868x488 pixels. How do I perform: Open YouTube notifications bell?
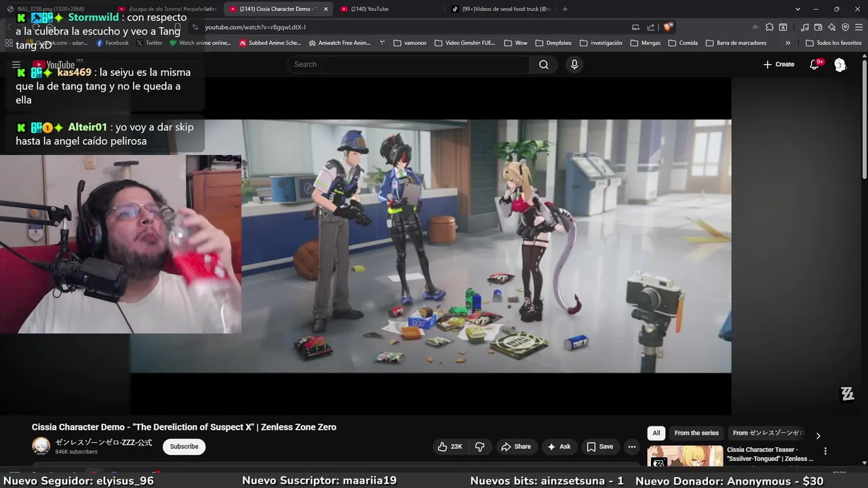pos(815,64)
